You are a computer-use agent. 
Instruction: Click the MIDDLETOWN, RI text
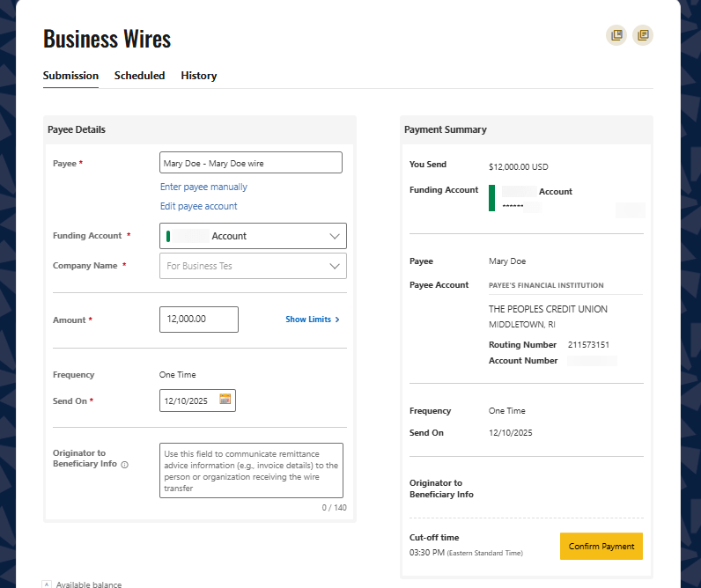coord(522,325)
